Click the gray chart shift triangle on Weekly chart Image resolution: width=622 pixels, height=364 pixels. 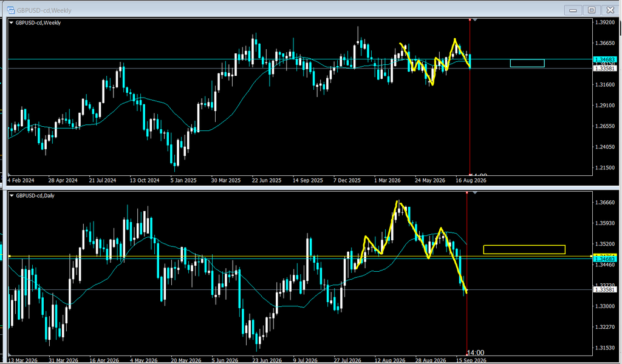point(475,20)
